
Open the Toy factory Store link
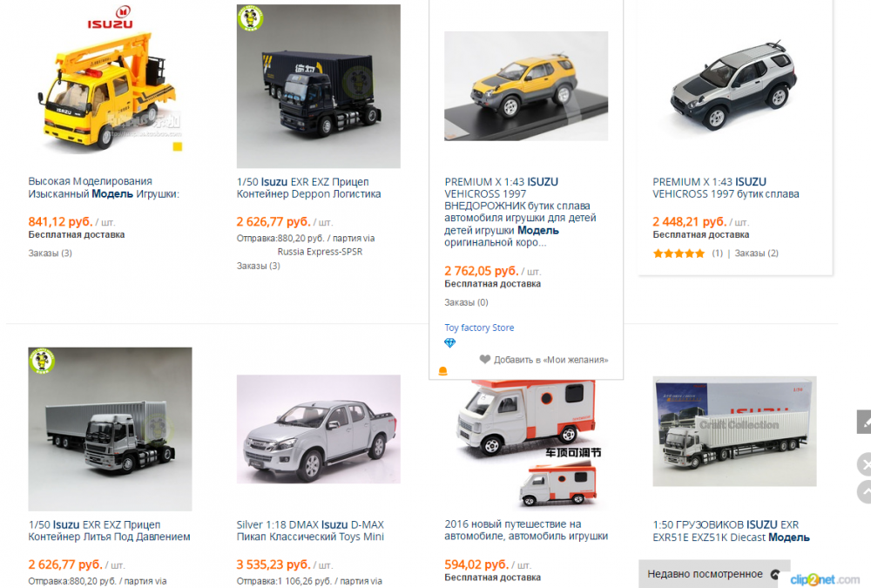coord(479,328)
